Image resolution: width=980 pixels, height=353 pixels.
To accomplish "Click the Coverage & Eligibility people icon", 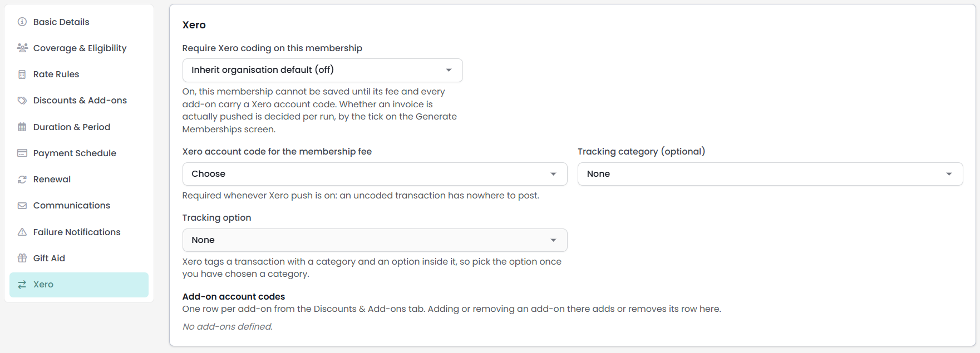I will pos(22,48).
